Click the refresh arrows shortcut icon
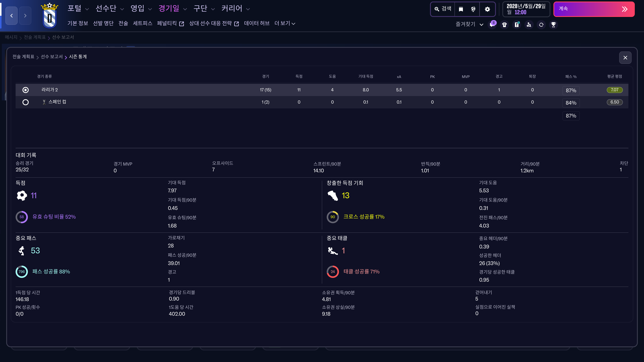The image size is (644, 362). (x=541, y=24)
